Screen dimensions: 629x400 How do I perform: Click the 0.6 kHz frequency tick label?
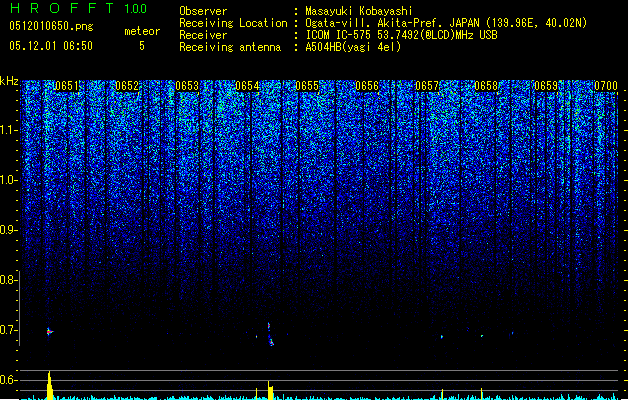pos(9,380)
